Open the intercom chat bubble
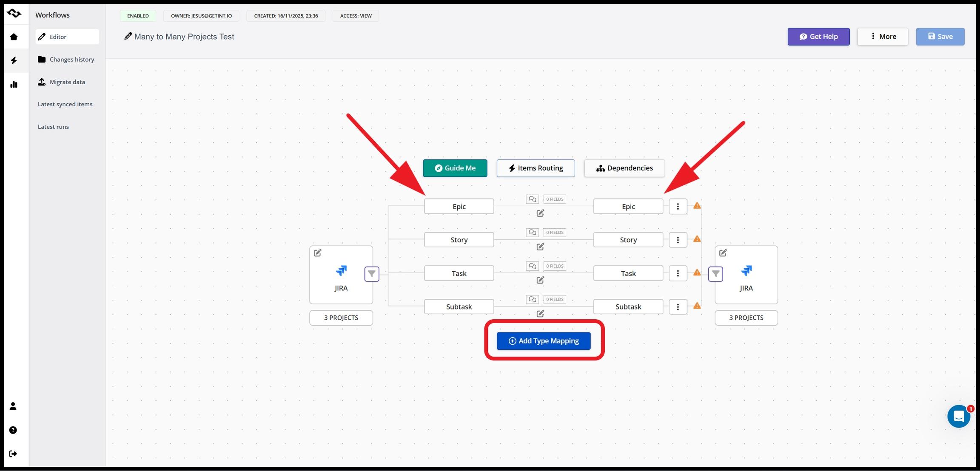 [958, 416]
